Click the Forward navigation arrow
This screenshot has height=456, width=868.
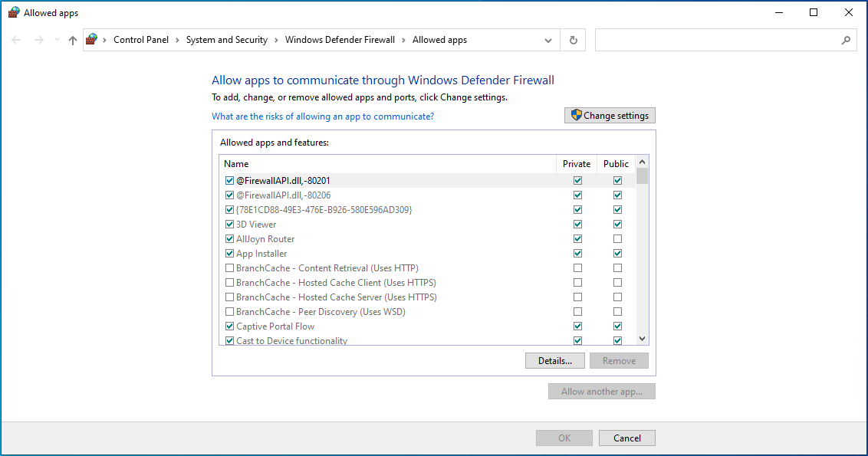click(x=38, y=40)
